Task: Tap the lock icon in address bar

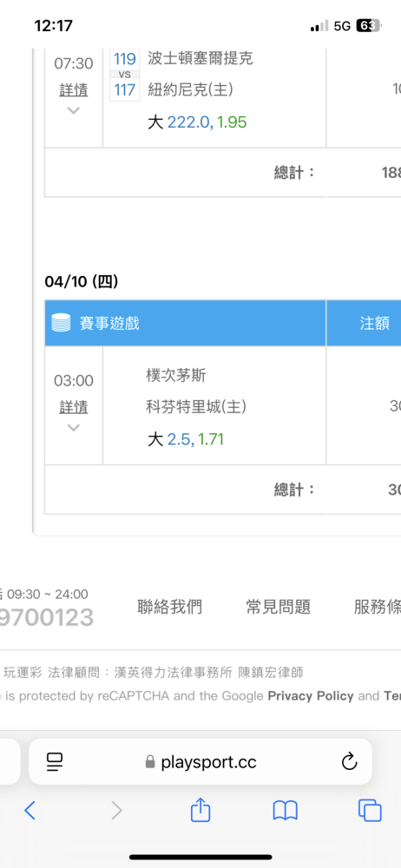Action: coord(150,762)
